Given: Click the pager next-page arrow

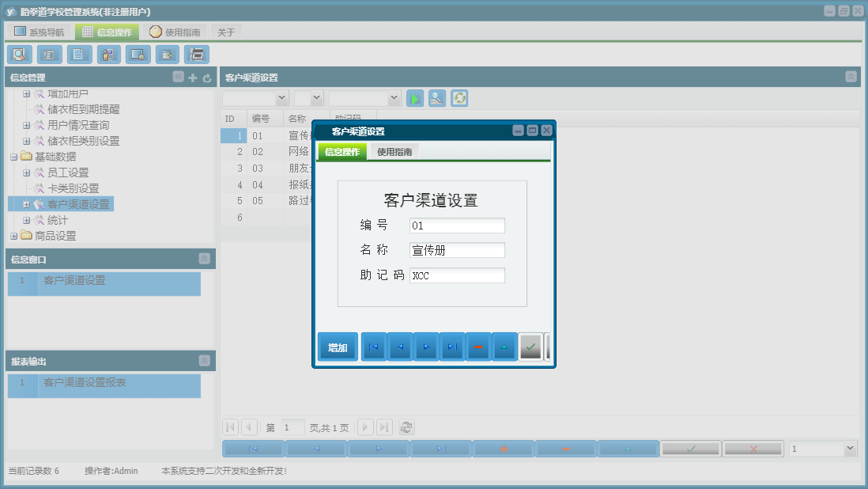Looking at the screenshot, I should [x=364, y=427].
